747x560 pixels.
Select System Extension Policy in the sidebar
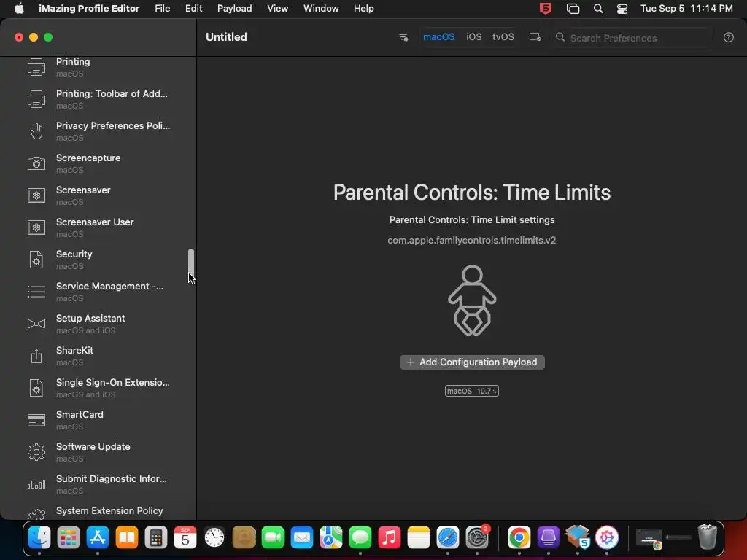tap(98, 511)
